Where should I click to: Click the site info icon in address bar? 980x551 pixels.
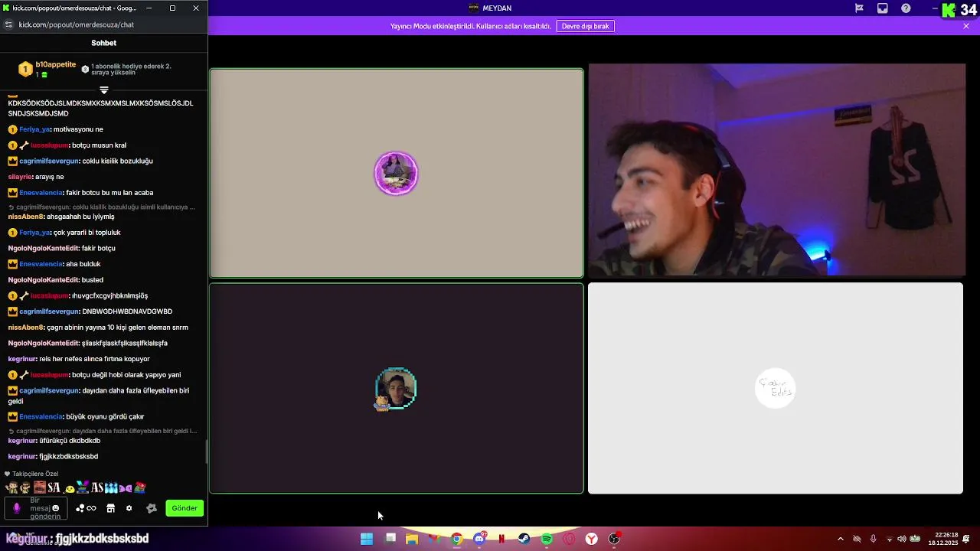coord(8,24)
